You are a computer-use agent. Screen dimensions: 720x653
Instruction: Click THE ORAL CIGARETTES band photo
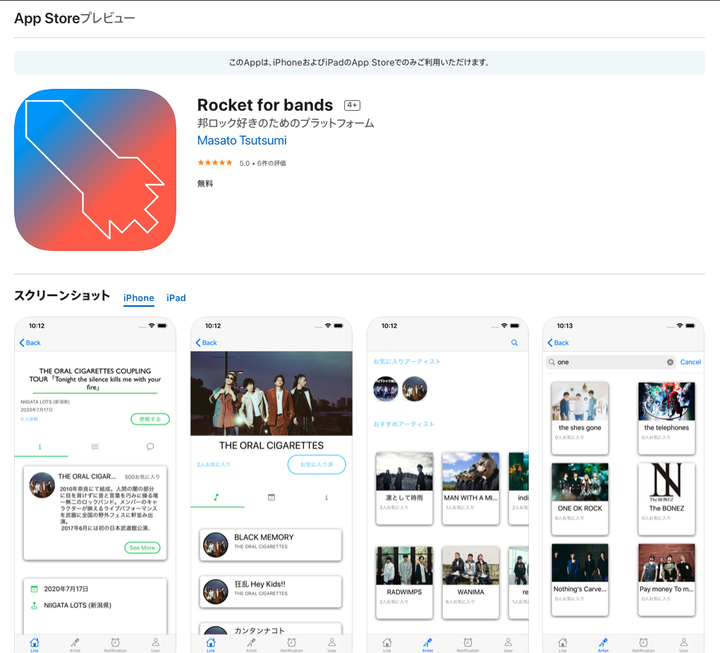pyautogui.click(x=271, y=394)
